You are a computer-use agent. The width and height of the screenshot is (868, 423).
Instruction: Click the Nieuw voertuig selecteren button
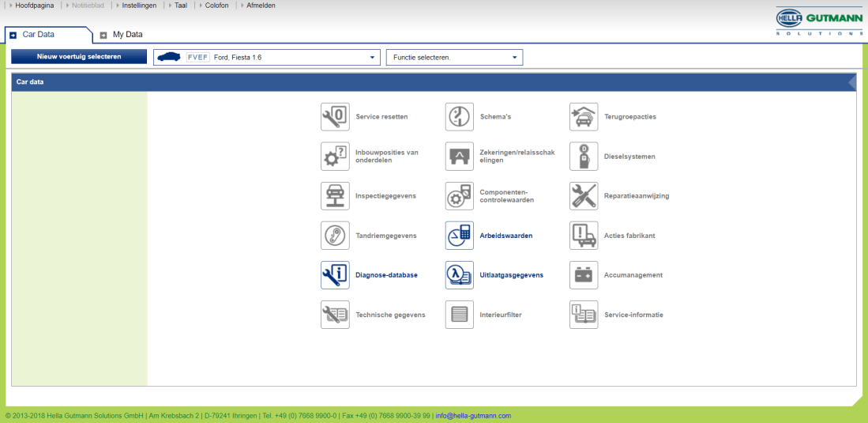click(79, 57)
